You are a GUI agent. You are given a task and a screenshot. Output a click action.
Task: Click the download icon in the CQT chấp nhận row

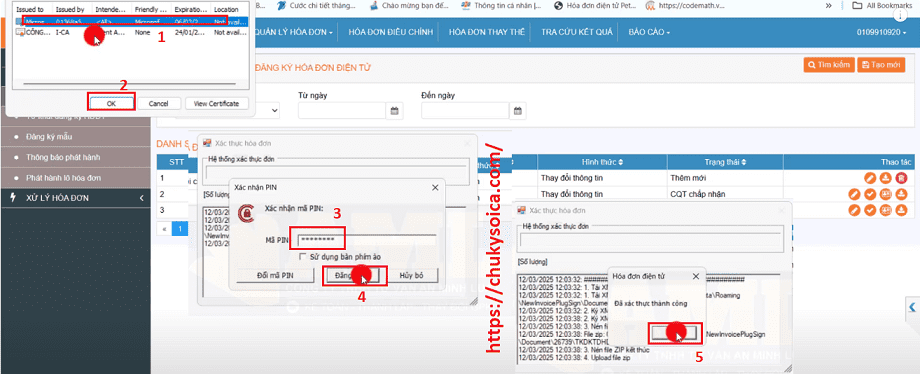901,194
